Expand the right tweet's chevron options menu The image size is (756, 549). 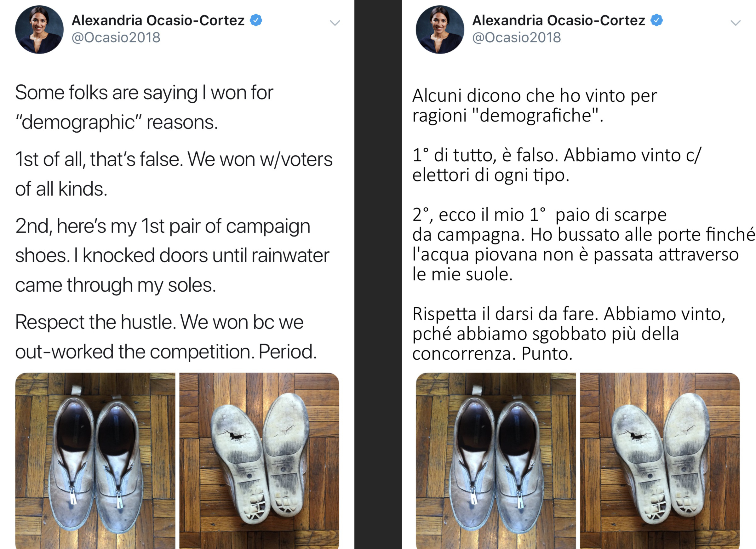point(735,23)
